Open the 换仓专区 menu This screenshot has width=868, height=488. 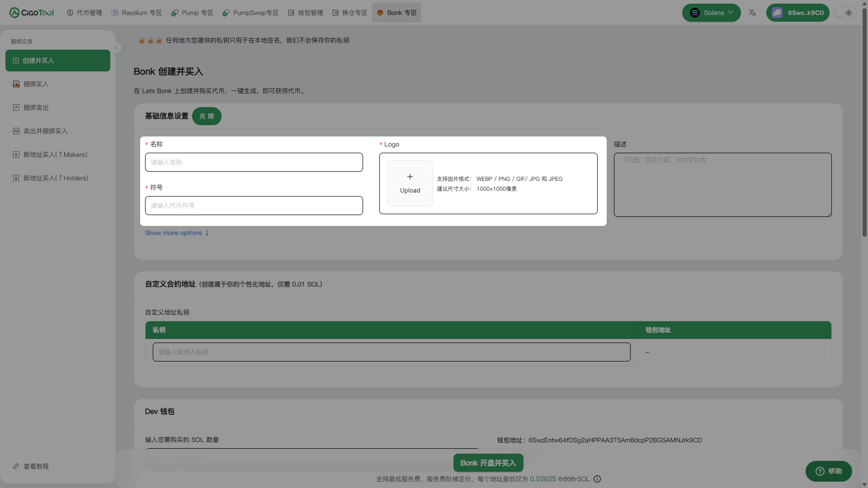pos(350,13)
